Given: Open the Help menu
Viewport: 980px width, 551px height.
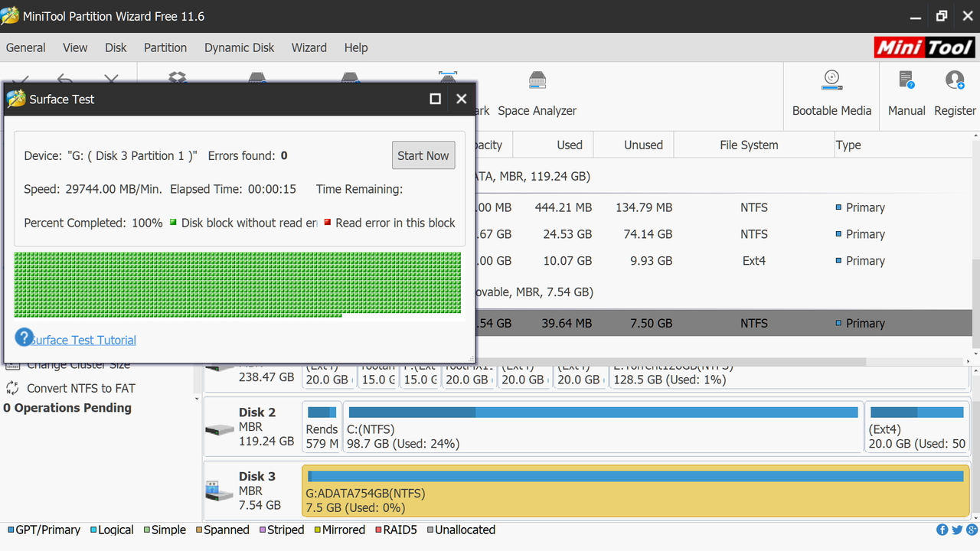Looking at the screenshot, I should pyautogui.click(x=356, y=47).
